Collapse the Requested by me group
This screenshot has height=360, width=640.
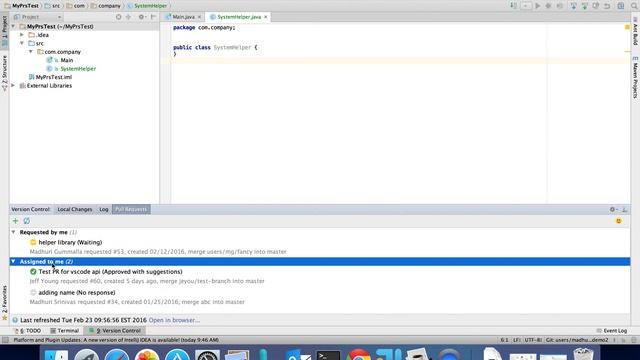[13, 232]
